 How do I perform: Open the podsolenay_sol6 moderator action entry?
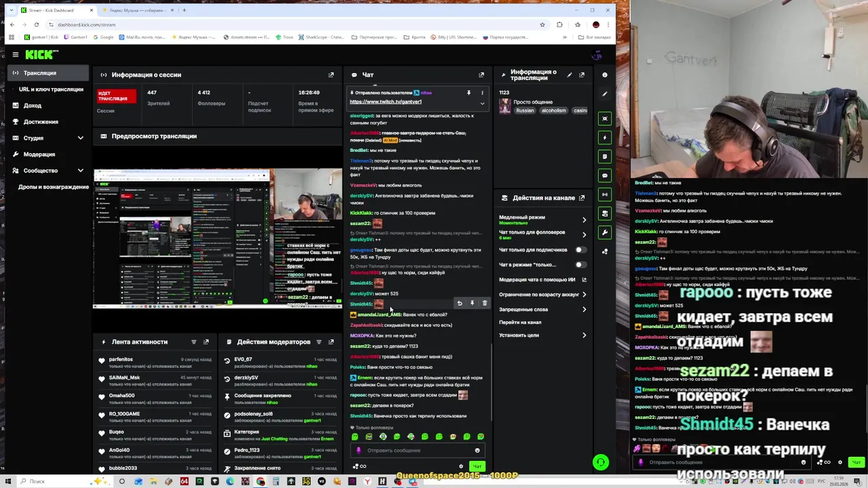[281, 417]
